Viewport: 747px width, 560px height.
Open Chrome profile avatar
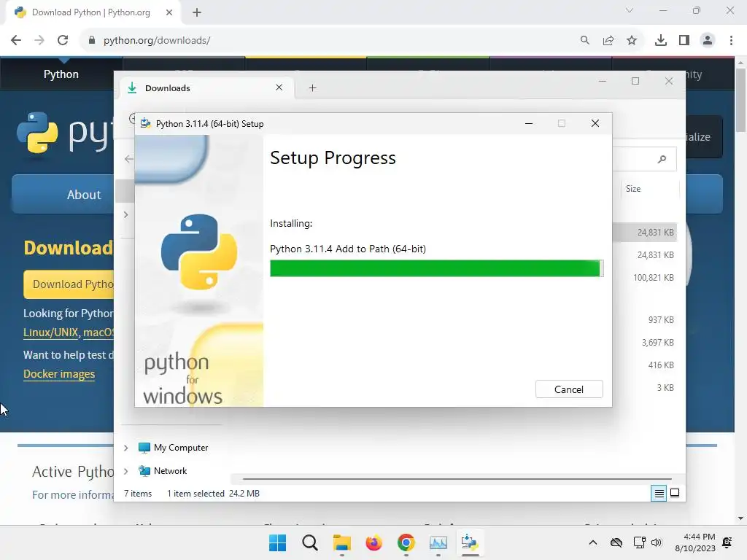click(x=708, y=40)
